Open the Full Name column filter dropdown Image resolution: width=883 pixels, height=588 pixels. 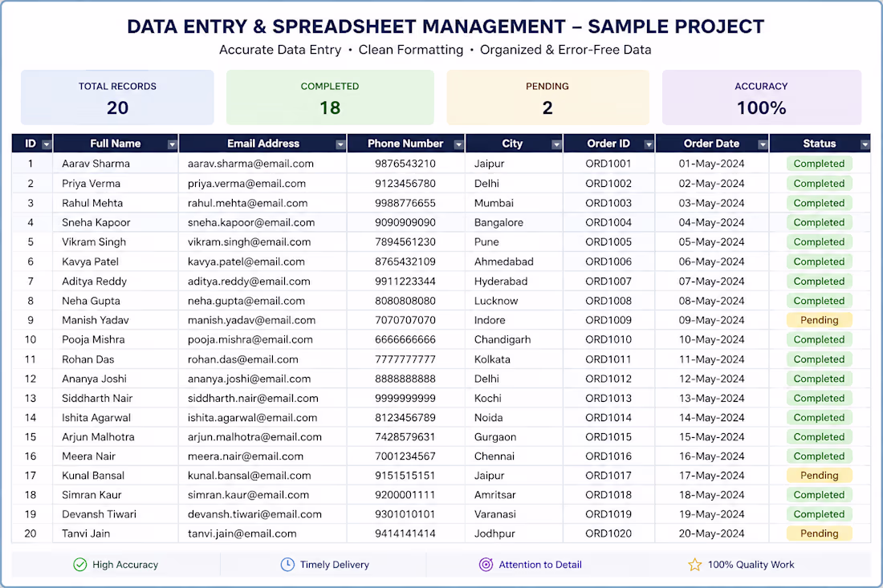coord(172,144)
